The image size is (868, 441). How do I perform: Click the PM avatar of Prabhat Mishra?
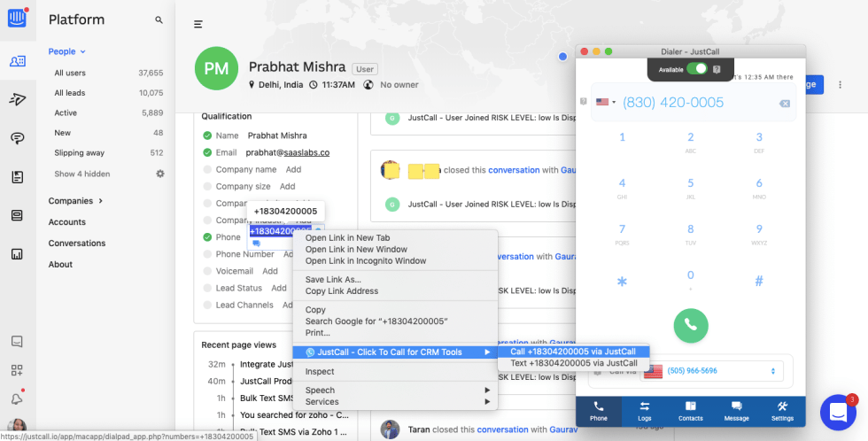point(216,68)
